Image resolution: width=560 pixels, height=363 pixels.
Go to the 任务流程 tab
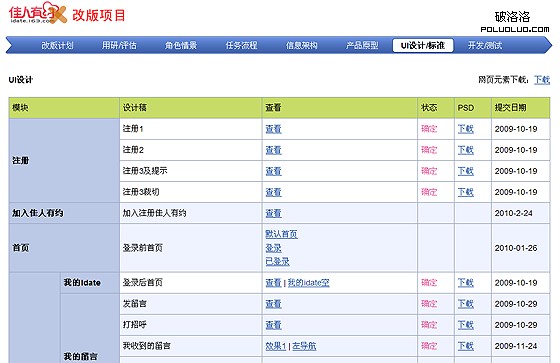tap(241, 45)
